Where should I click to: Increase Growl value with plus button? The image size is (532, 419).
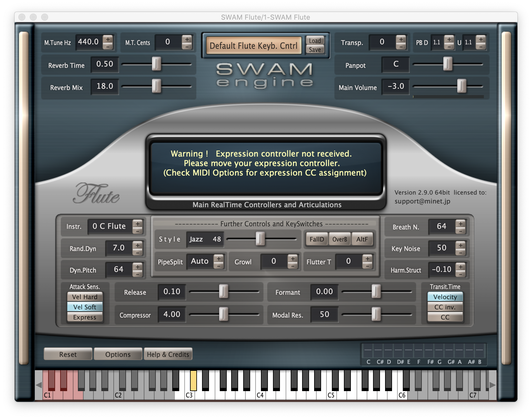coord(293,258)
